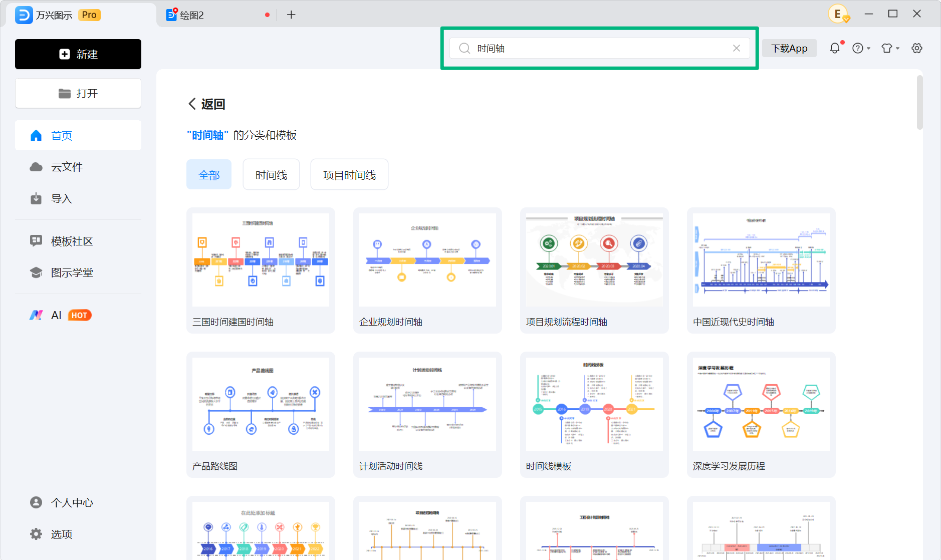Open the 时间线模板 template

pyautogui.click(x=594, y=415)
